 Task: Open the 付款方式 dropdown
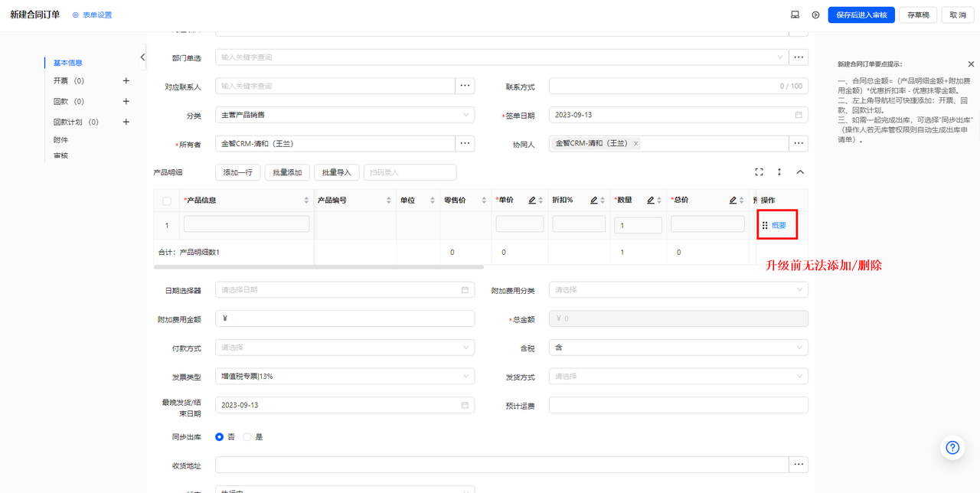(x=345, y=348)
